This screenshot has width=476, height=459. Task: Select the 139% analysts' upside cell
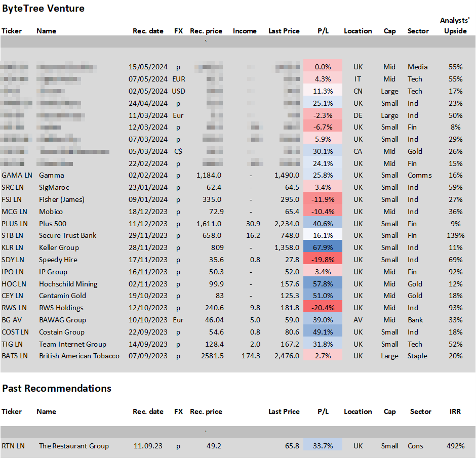(x=455, y=235)
